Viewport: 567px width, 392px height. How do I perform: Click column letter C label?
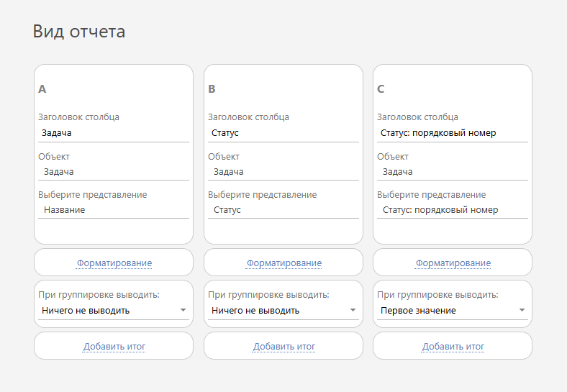pyautogui.click(x=381, y=89)
